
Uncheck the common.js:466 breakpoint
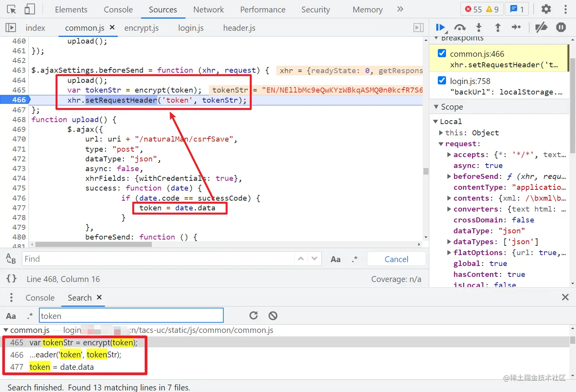click(x=442, y=53)
